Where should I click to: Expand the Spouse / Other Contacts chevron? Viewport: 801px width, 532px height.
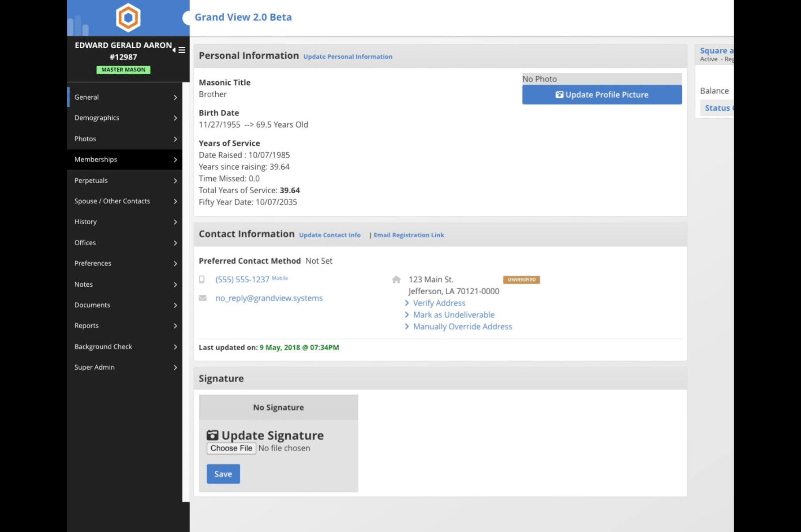pyautogui.click(x=175, y=201)
